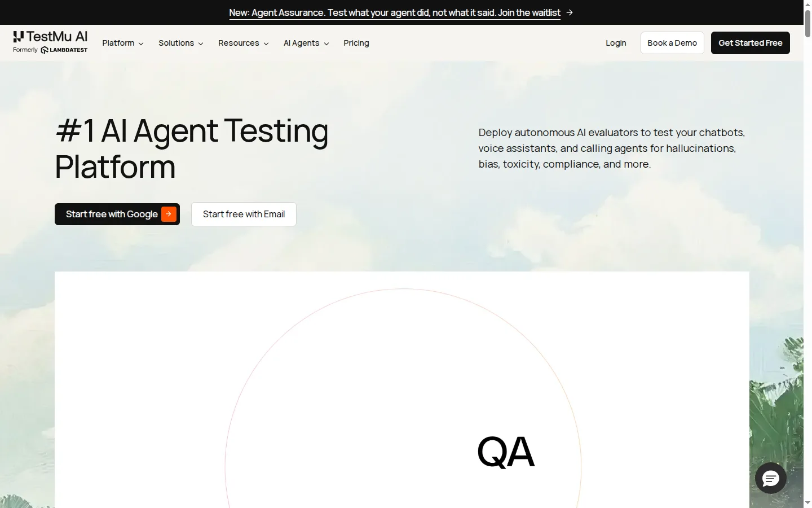Expand the Platform menu
This screenshot has height=508, width=812.
(123, 43)
